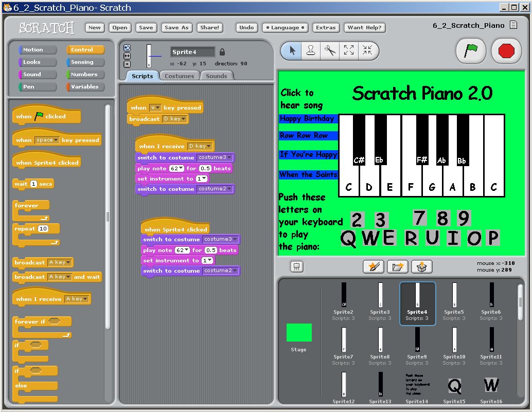Switch to the Costumes tab
Viewport: 532px width, 412px height.
coord(179,76)
